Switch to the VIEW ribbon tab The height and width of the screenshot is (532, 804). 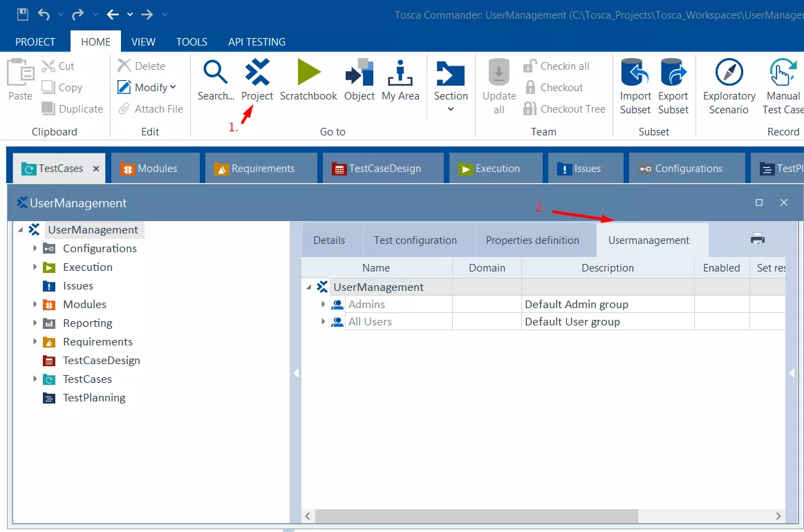143,42
